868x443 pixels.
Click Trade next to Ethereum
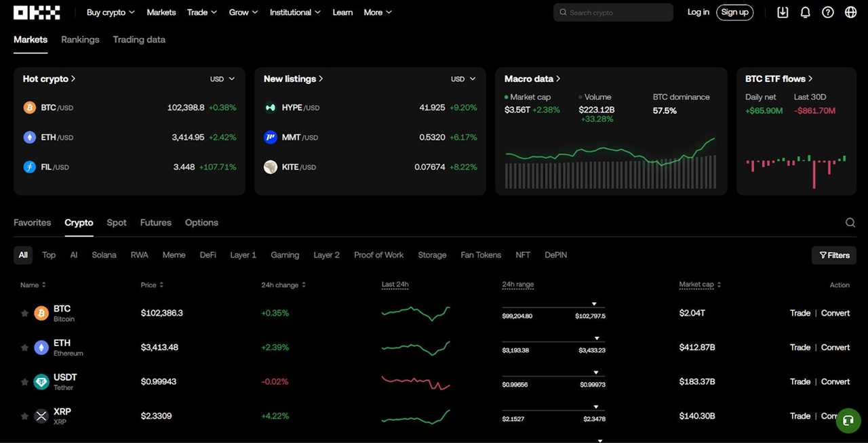[x=800, y=347]
